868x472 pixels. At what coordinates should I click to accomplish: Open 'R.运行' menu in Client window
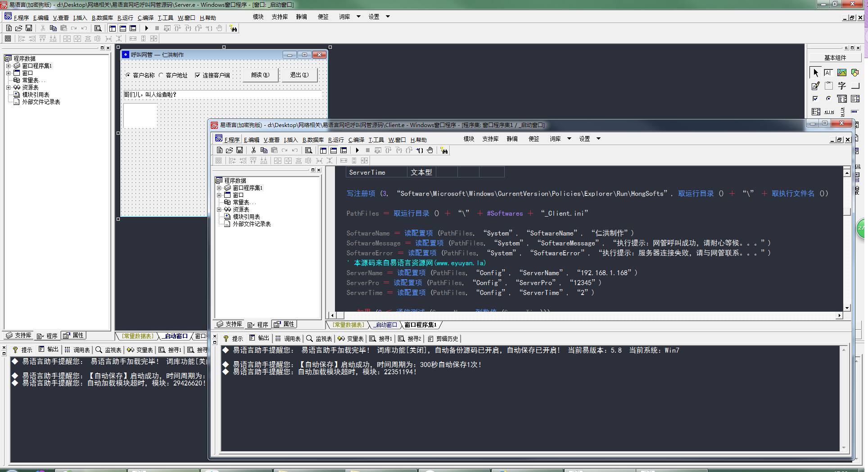[336, 140]
